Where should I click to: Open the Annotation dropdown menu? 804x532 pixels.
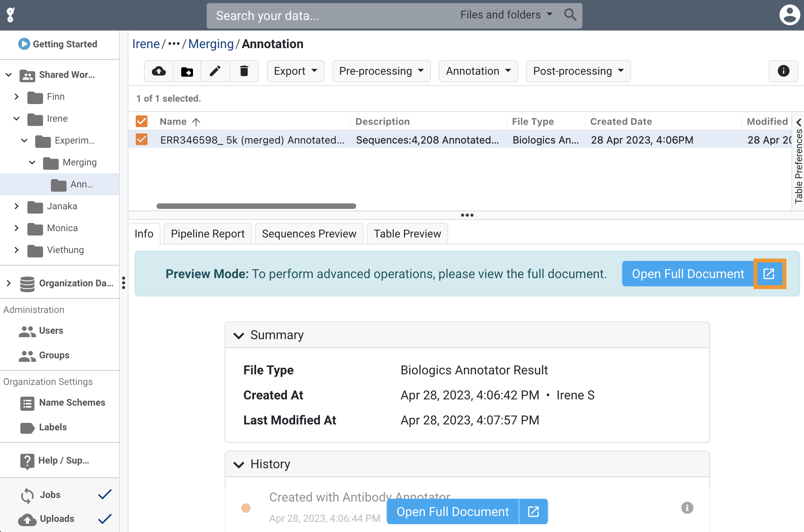coord(478,71)
